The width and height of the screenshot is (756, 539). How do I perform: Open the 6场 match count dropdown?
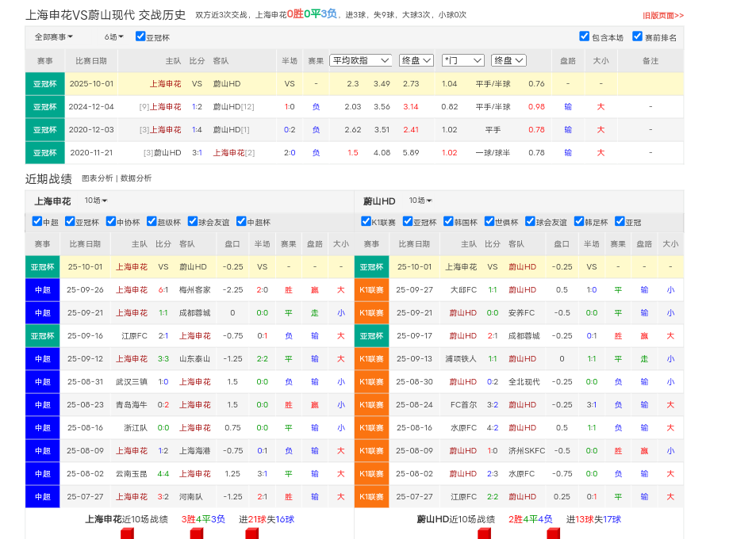click(114, 37)
